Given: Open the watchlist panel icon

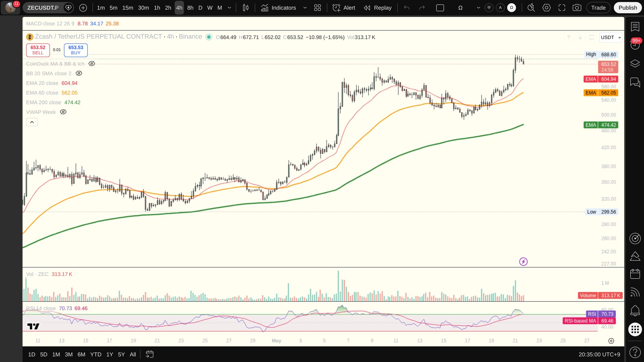Looking at the screenshot, I should tap(635, 27).
